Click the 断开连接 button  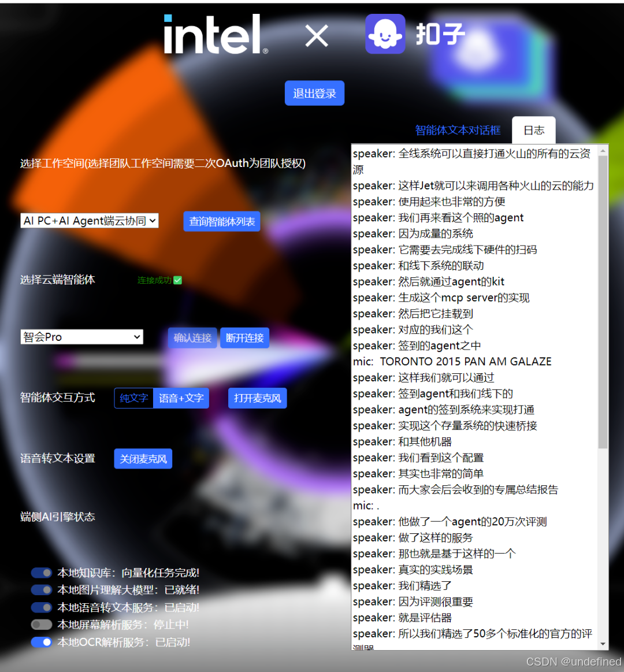245,337
